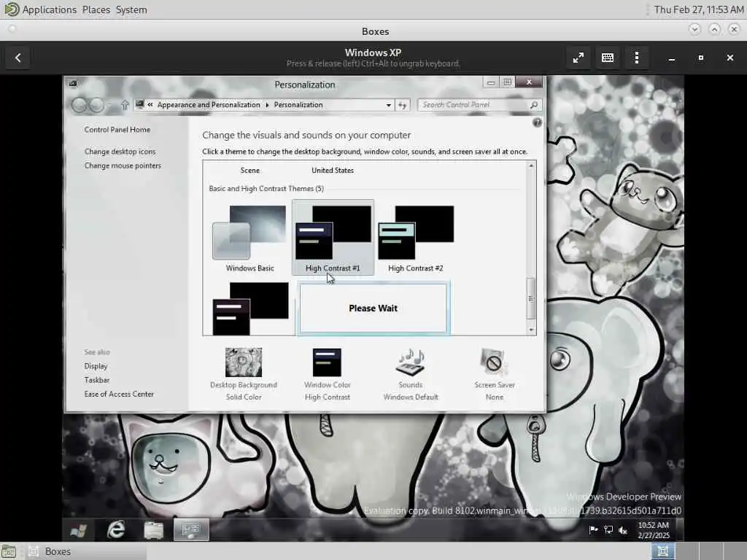Click the Control Panel taskbar button

191,530
